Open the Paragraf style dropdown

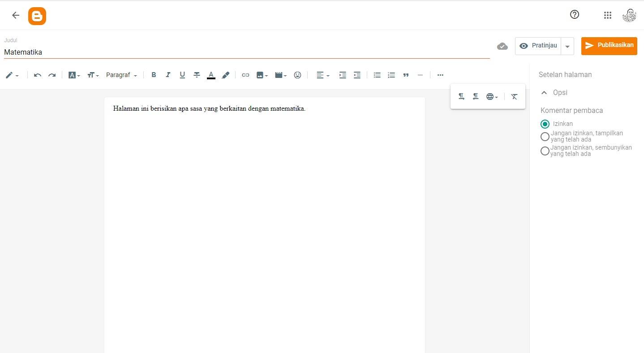point(121,75)
